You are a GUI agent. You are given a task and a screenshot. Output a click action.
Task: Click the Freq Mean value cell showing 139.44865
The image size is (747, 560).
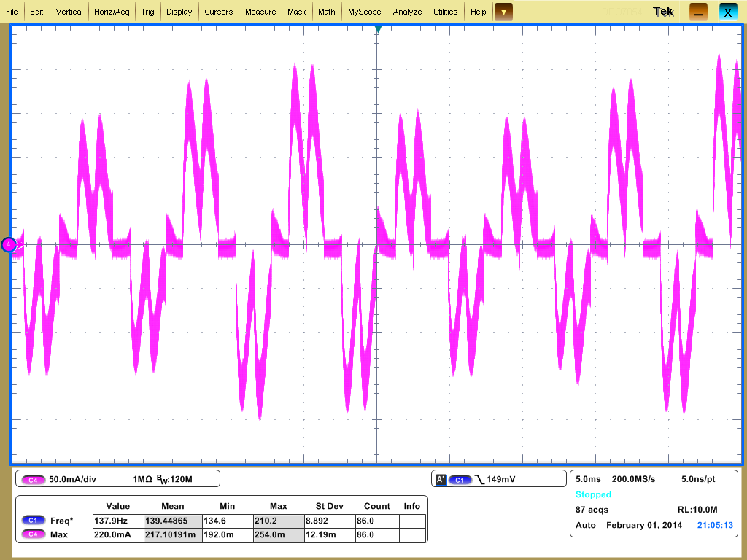coord(173,520)
